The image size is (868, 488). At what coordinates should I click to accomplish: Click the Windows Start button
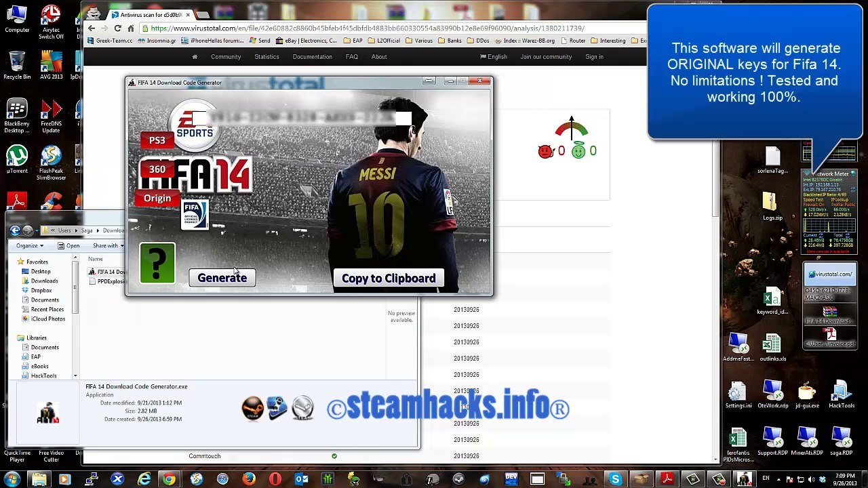pyautogui.click(x=12, y=480)
